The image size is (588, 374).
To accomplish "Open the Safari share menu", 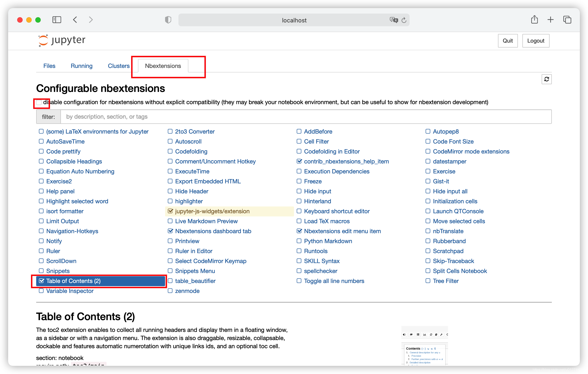I will [x=534, y=19].
